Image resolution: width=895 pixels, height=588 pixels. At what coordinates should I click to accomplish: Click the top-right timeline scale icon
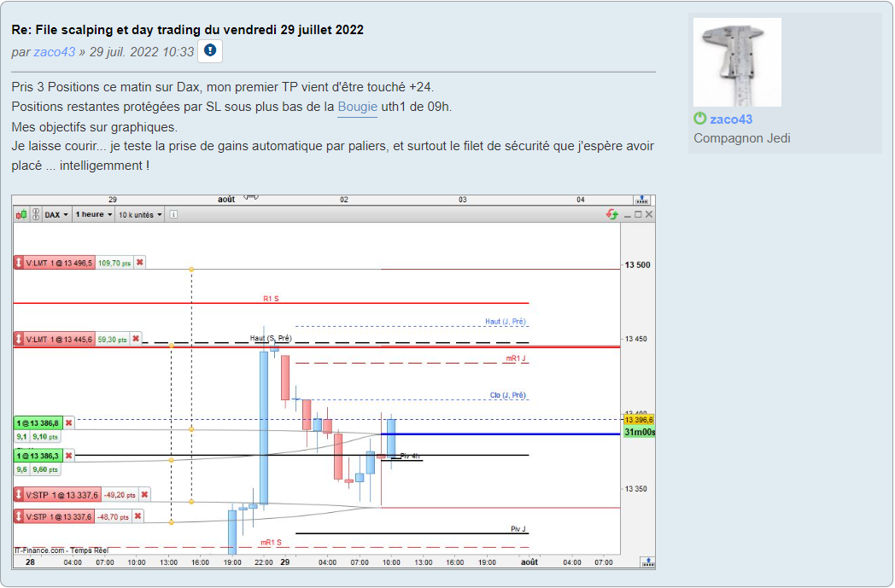click(641, 200)
